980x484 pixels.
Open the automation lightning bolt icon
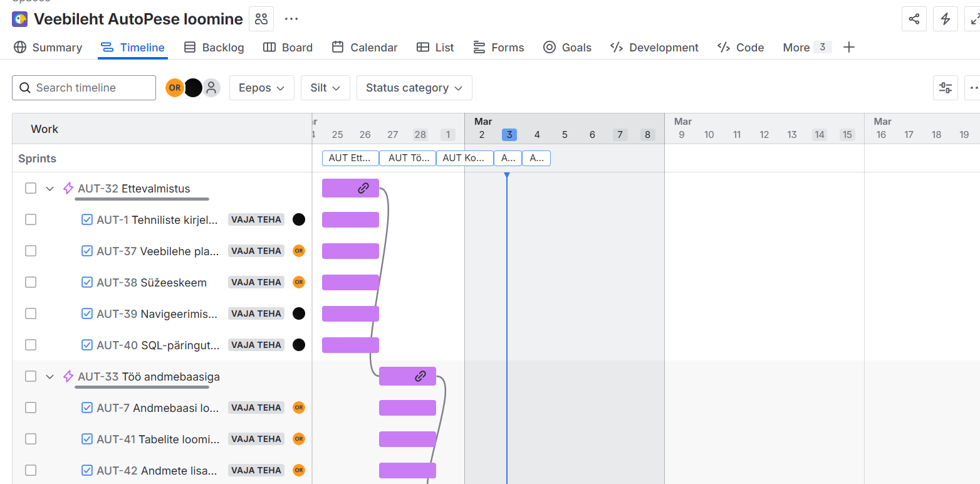click(946, 19)
